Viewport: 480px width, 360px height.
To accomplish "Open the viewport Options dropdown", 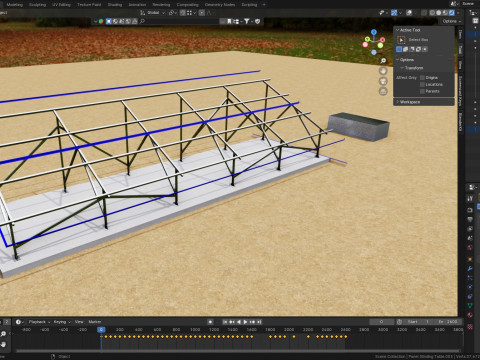I will tap(451, 21).
